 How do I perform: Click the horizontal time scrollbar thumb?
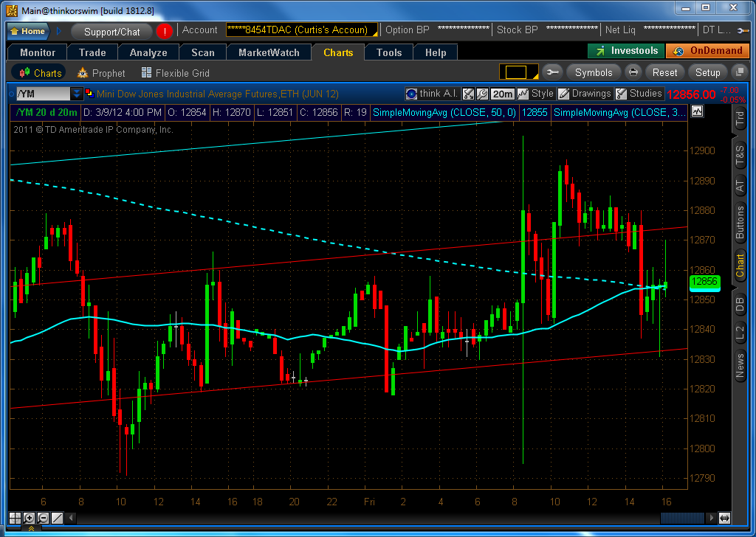(683, 519)
